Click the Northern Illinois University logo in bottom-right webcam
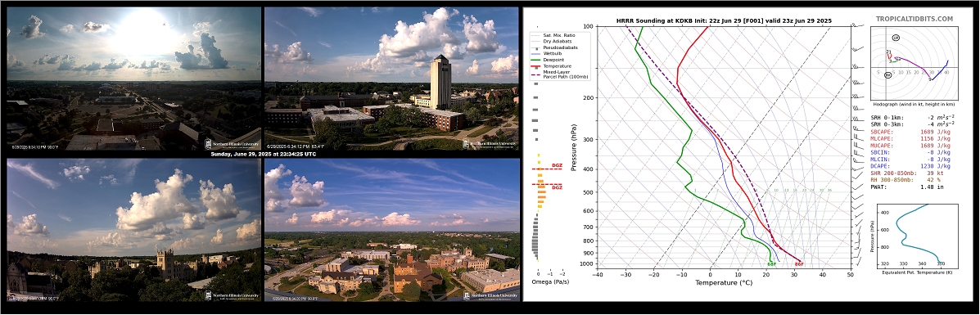 click(490, 295)
